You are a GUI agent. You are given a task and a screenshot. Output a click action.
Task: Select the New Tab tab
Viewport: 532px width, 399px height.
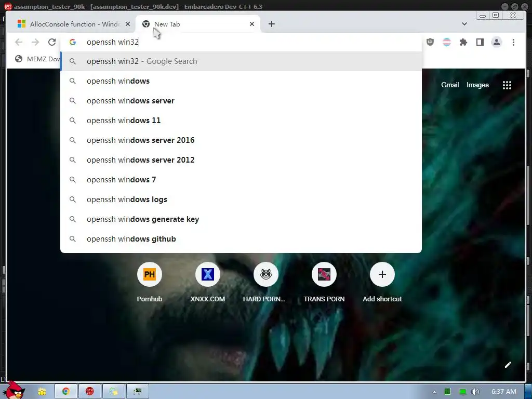pyautogui.click(x=198, y=24)
